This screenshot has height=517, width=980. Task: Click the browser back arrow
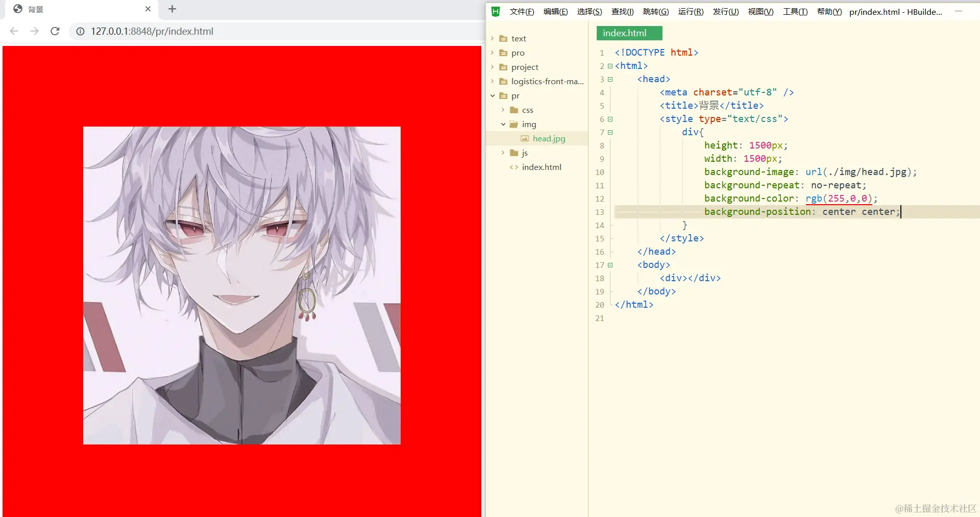point(14,31)
